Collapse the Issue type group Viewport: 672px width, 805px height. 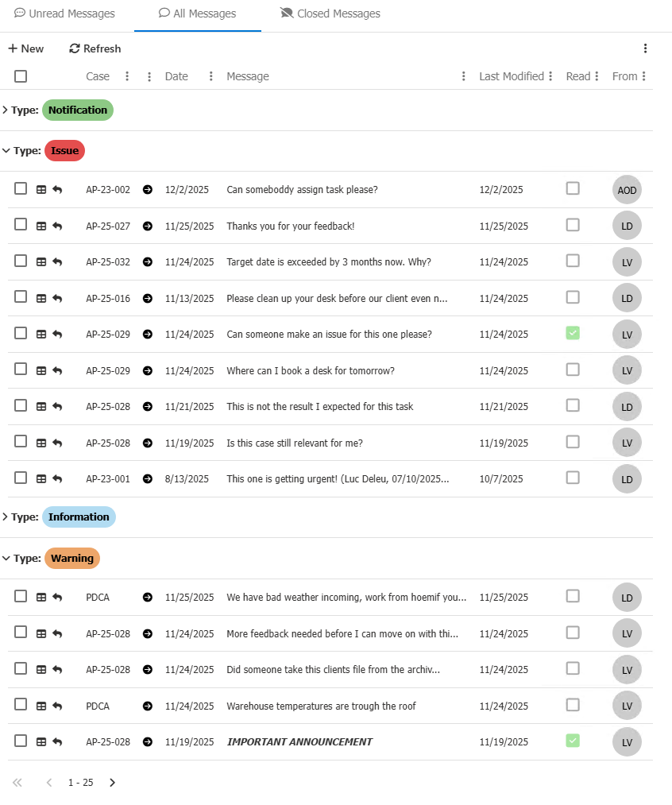pyautogui.click(x=6, y=151)
